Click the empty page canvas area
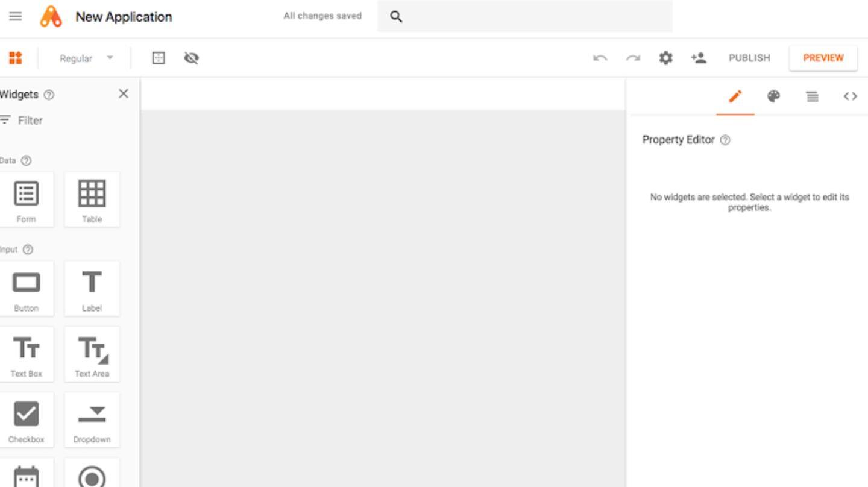This screenshot has height=487, width=868. pyautogui.click(x=383, y=298)
